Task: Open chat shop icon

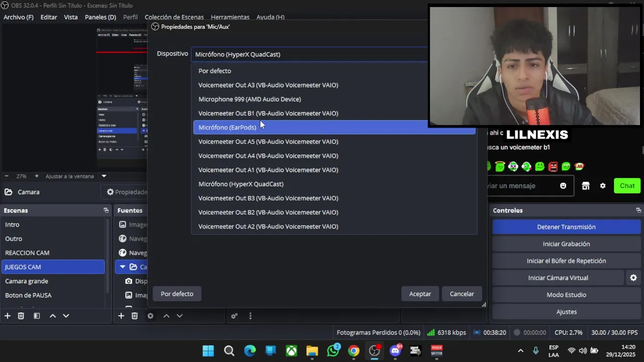Action: tap(586, 186)
